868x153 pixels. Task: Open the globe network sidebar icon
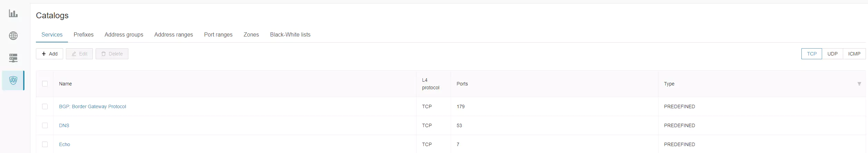[x=13, y=36]
